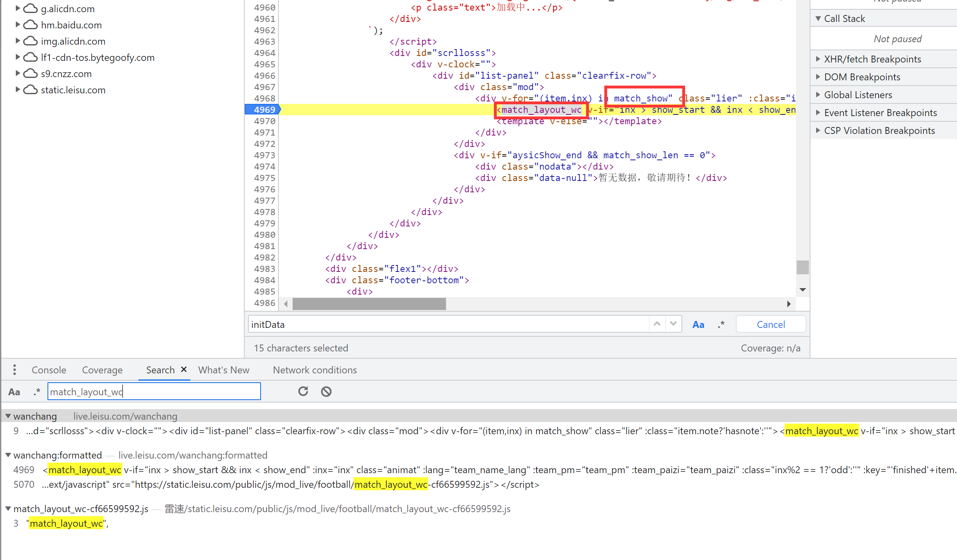Open search result on line 4969

click(479, 470)
